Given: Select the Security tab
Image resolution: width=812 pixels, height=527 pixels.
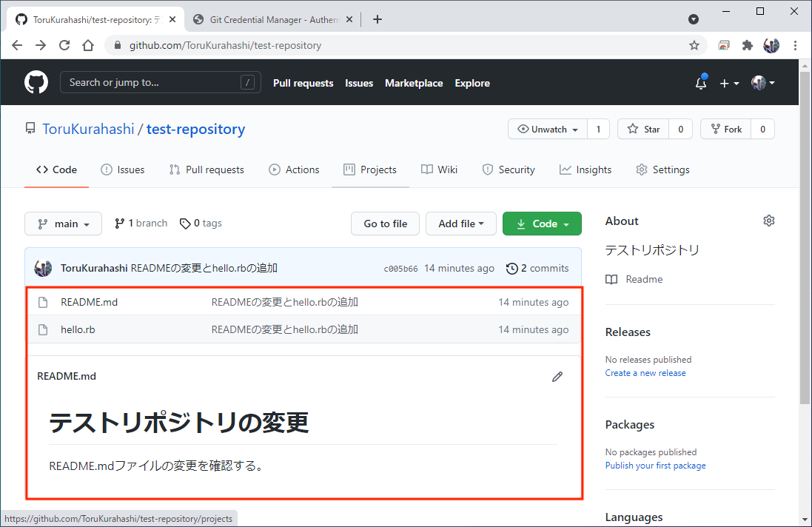Looking at the screenshot, I should pyautogui.click(x=509, y=169).
